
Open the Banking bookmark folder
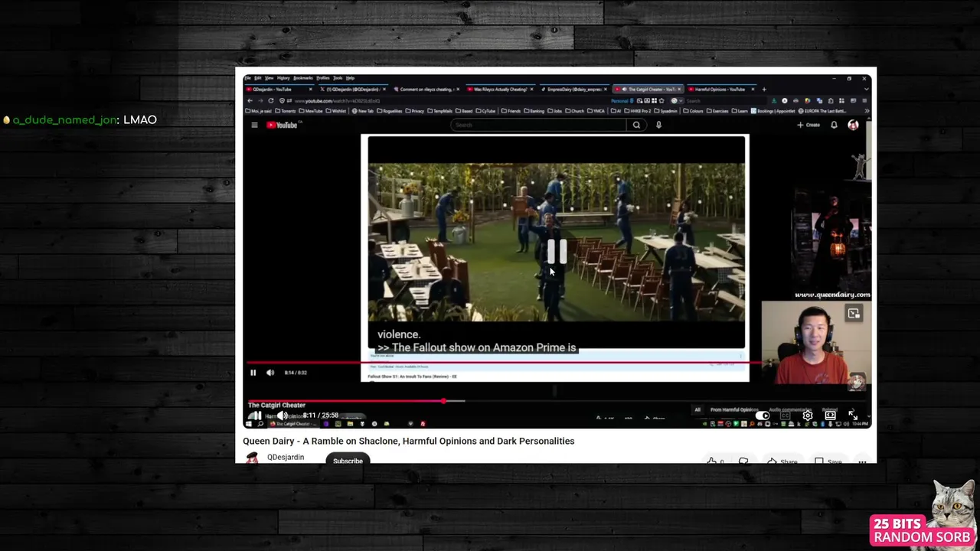pyautogui.click(x=533, y=111)
